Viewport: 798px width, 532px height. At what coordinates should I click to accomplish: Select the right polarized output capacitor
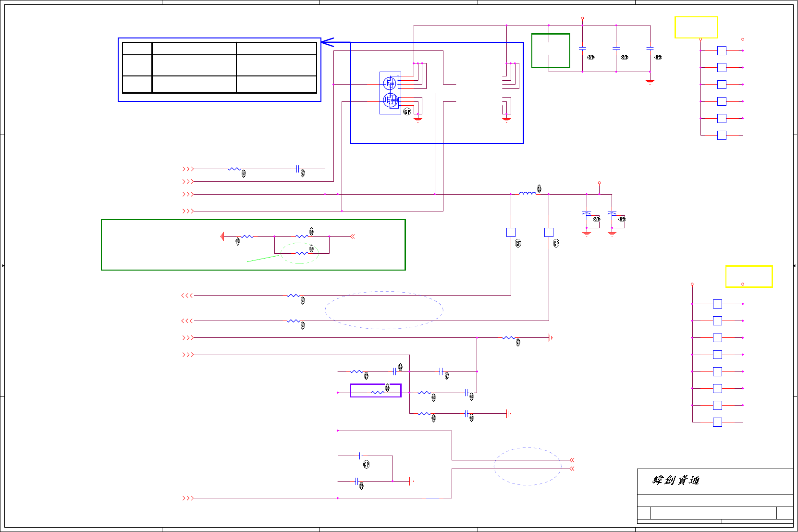tap(612, 212)
